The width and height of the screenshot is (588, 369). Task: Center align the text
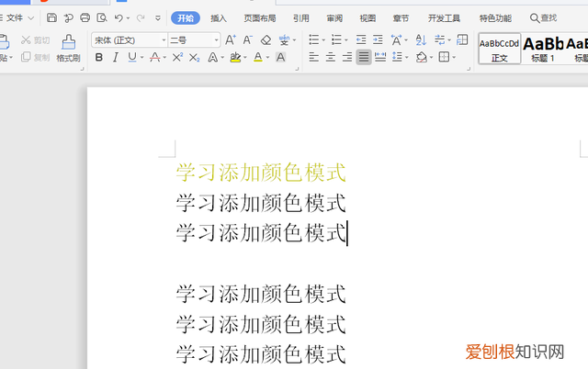coord(331,57)
